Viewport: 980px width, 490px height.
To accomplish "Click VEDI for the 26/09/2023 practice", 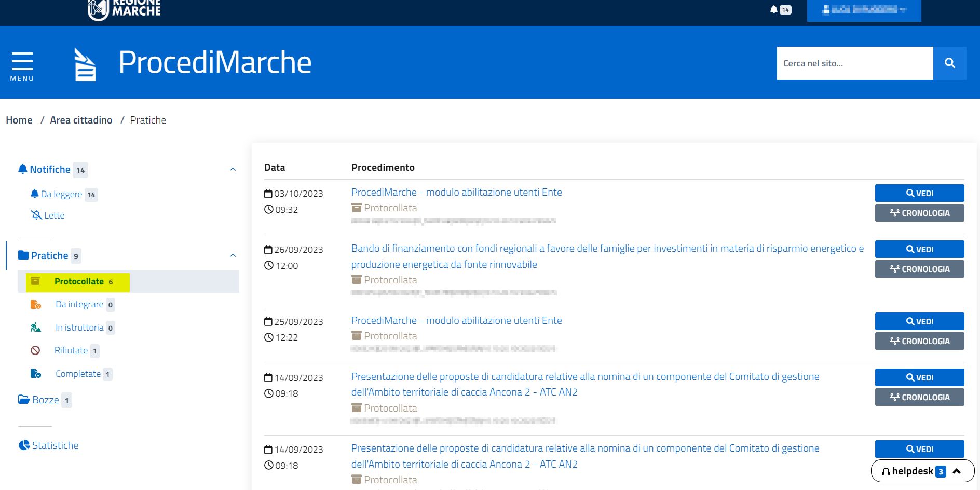I will coord(920,249).
